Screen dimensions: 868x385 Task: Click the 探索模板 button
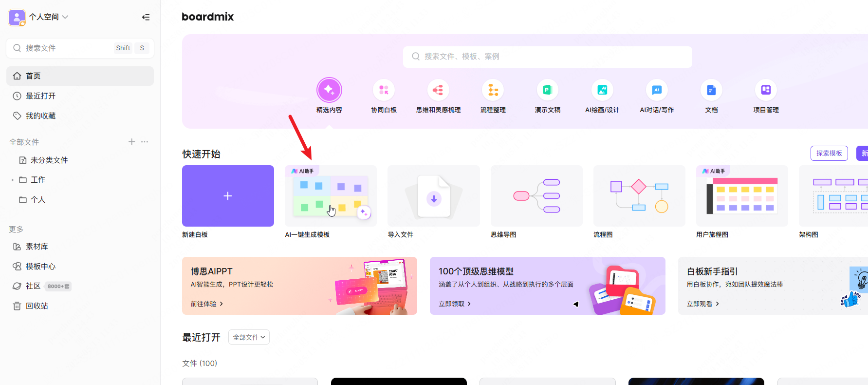pos(829,153)
